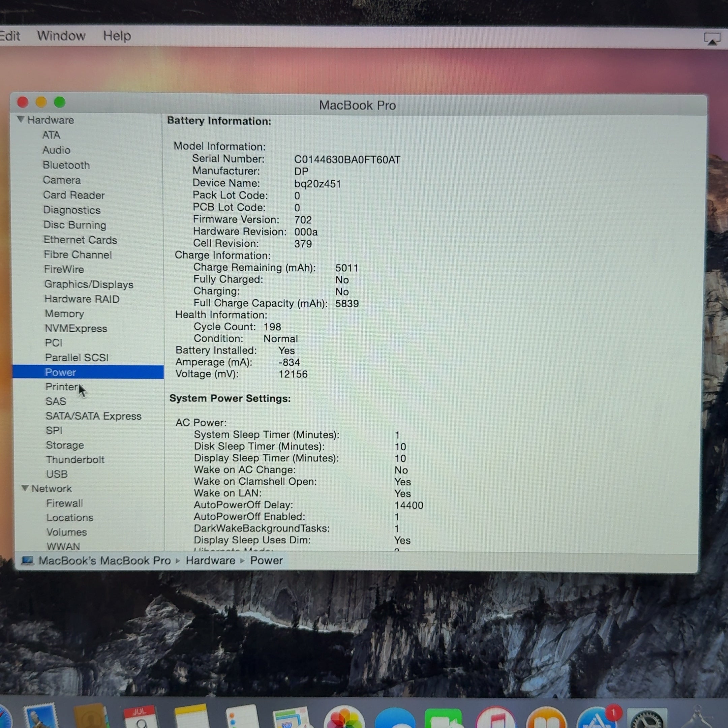Open iBooks from the dock

[x=546, y=718]
